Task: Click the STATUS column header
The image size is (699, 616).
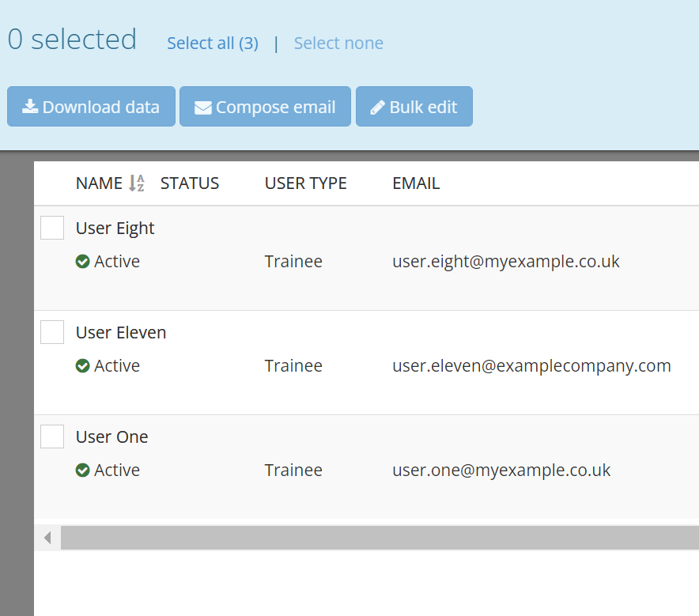Action: (x=190, y=183)
